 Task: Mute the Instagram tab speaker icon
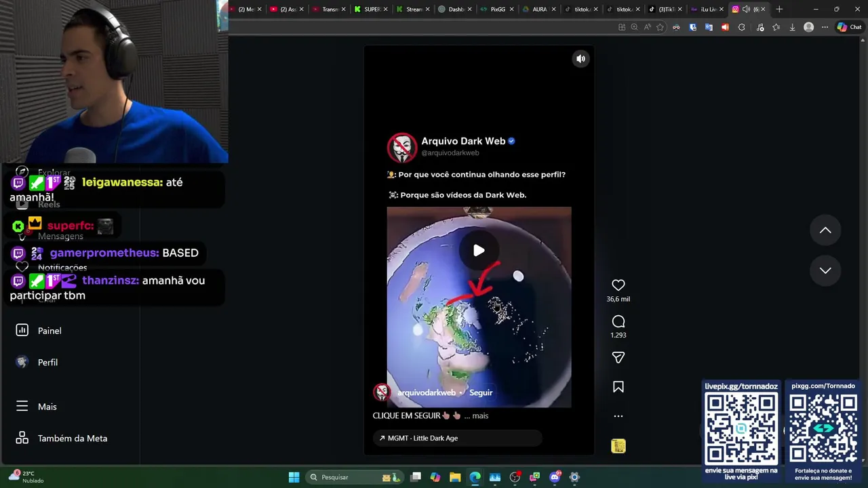746,9
